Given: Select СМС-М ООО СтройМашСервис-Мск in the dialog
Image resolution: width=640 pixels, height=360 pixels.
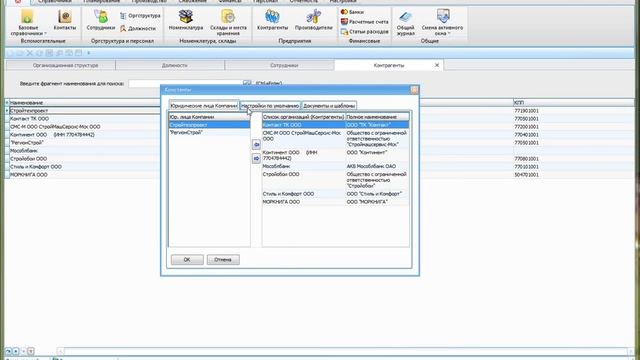Looking at the screenshot, I should 335,139.
